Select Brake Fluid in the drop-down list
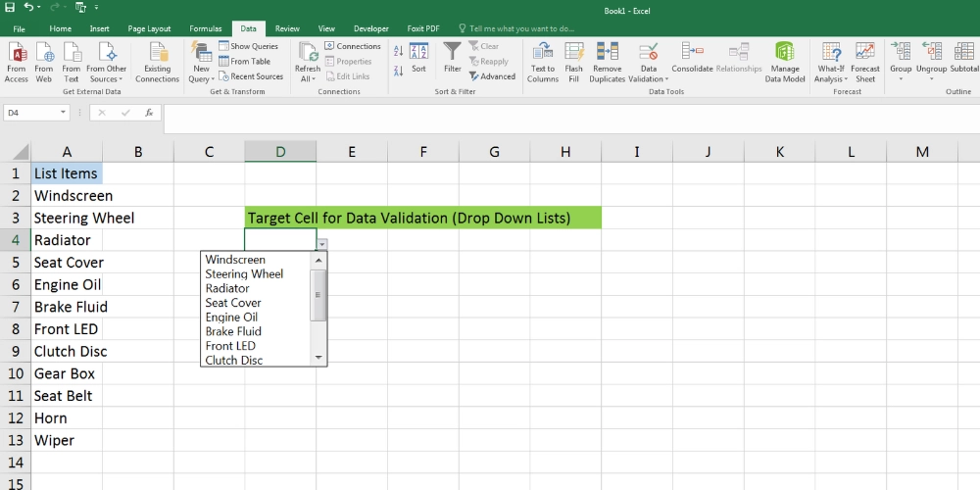 click(x=233, y=331)
